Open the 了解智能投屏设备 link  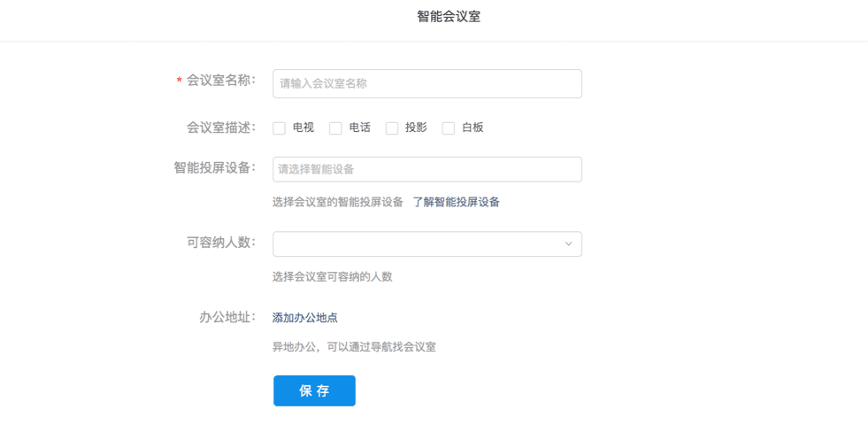[x=456, y=202]
